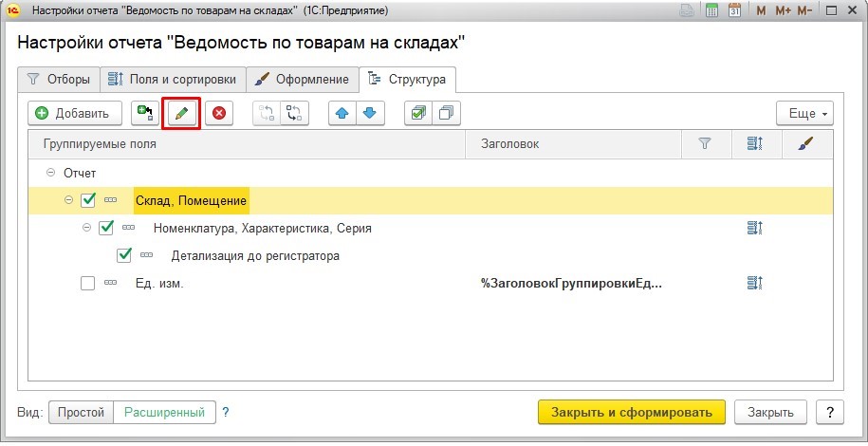Click the add nested grouping icon
Screen dimensions: 868x446
point(145,114)
